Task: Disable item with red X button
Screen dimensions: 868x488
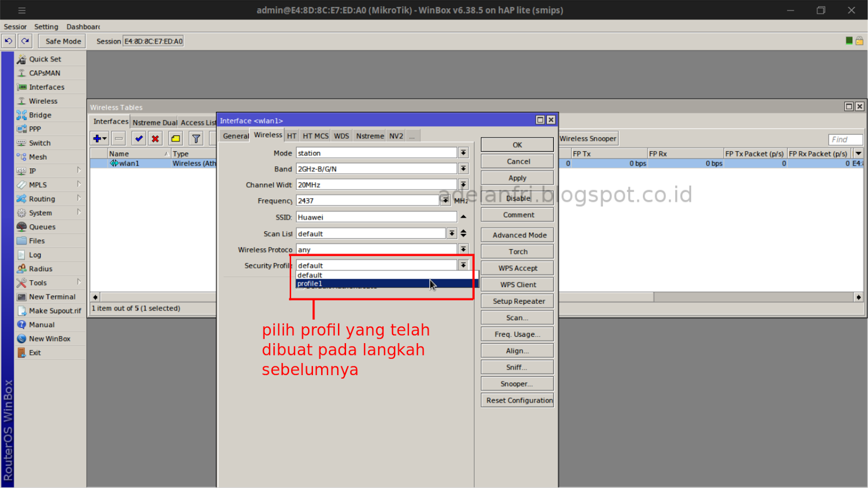Action: click(155, 139)
